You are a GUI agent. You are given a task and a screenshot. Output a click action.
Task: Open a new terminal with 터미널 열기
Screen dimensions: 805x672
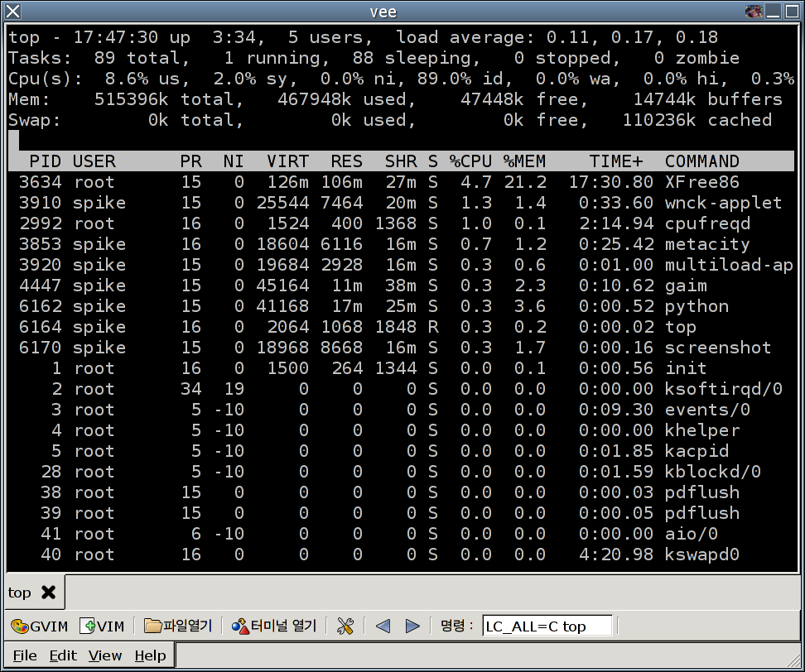[274, 626]
